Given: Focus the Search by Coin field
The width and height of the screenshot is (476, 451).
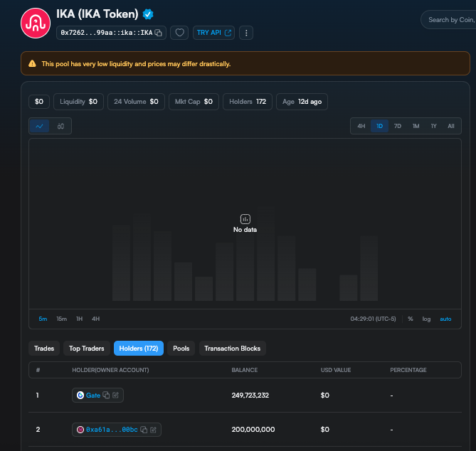Looking at the screenshot, I should click(449, 20).
